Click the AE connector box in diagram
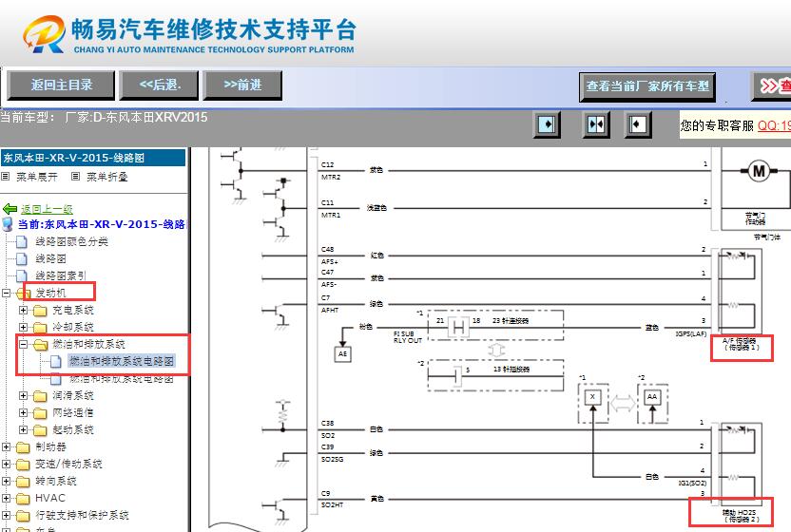 click(x=342, y=354)
